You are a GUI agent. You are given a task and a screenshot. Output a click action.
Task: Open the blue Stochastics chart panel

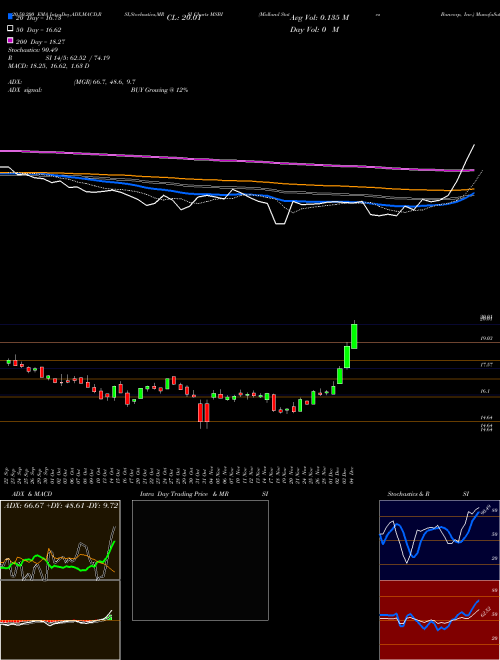tap(439, 540)
